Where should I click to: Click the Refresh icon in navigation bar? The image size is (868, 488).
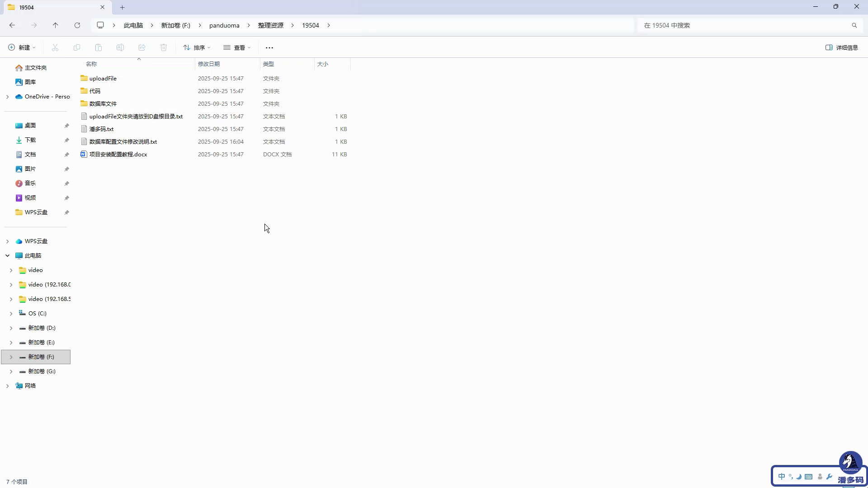[77, 25]
